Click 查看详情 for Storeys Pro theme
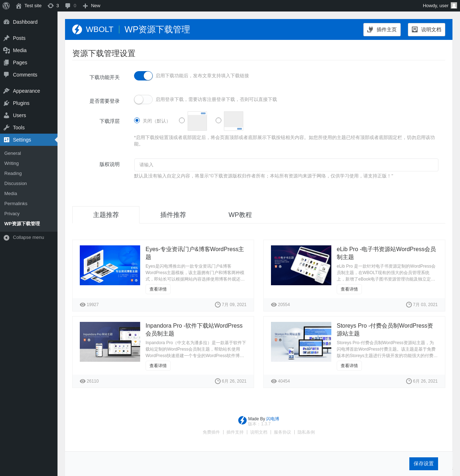 [x=349, y=366]
